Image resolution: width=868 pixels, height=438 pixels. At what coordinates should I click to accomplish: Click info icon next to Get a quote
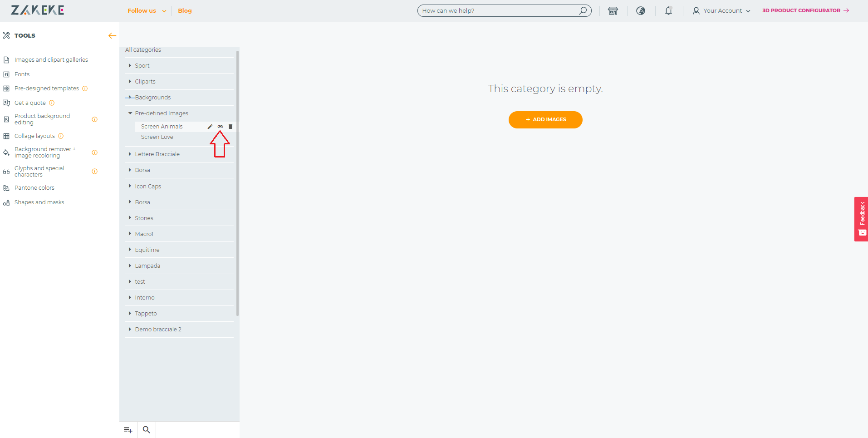point(52,103)
